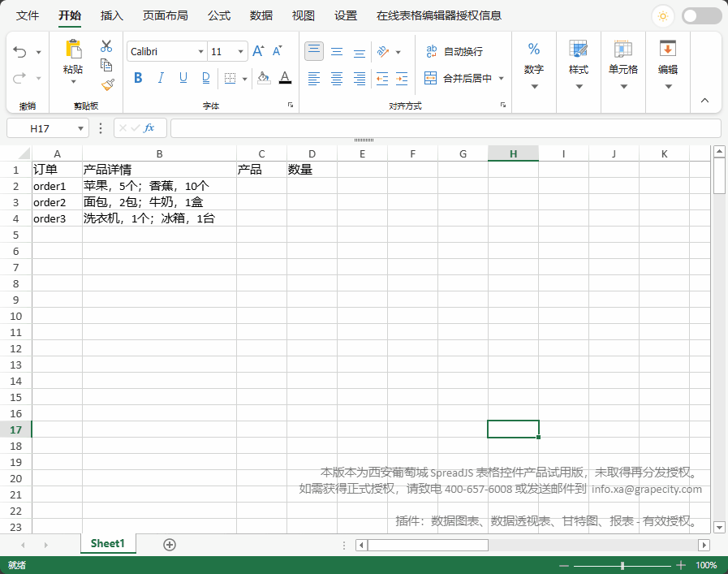Click 合并后居中 merge cells icon
This screenshot has height=574, width=728.
(431, 79)
